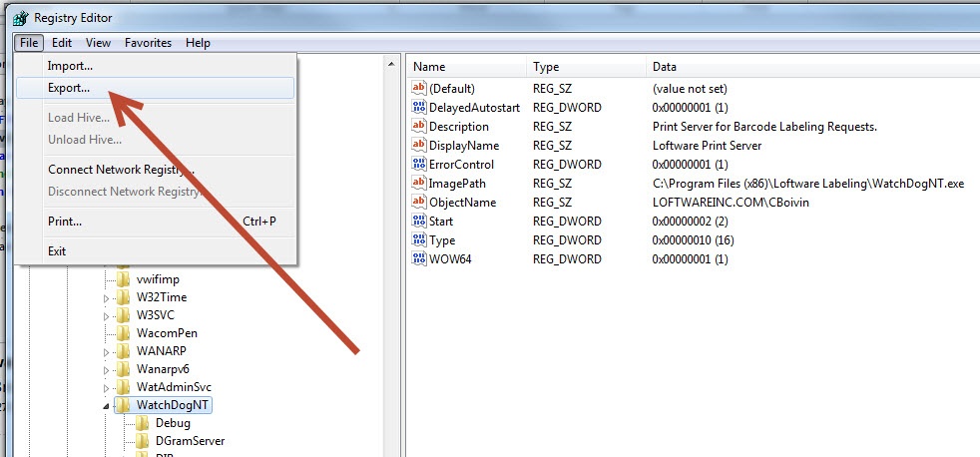980x457 pixels.
Task: Click the ObjectName string value icon
Action: 419,203
